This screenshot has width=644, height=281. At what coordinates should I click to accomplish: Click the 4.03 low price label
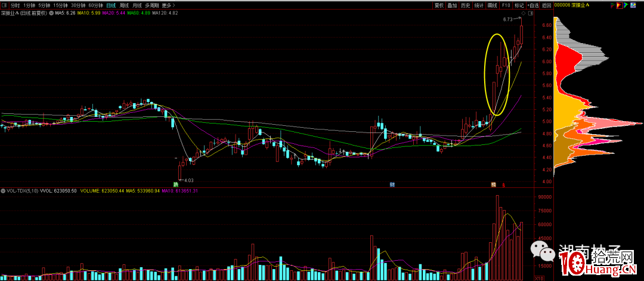pyautogui.click(x=188, y=180)
